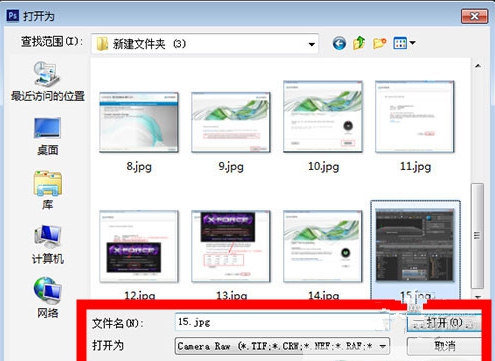Screen dimensions: 495x361
Task: Open Recent Places (最近访问的位置) shortcut
Action: [47, 81]
